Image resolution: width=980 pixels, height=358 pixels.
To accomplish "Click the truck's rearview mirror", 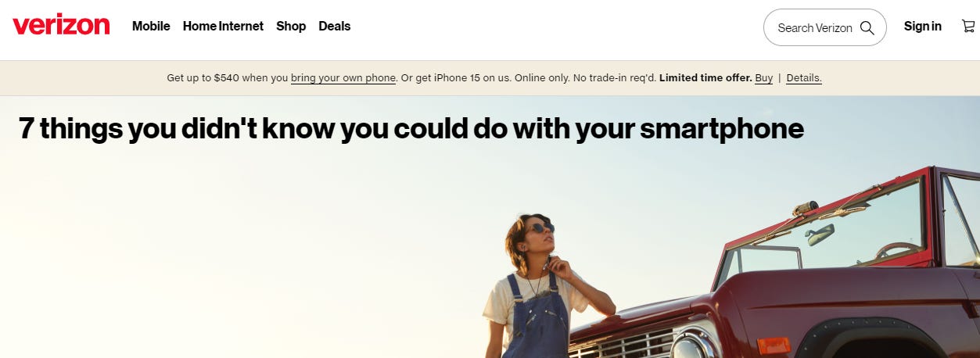I will [x=820, y=234].
